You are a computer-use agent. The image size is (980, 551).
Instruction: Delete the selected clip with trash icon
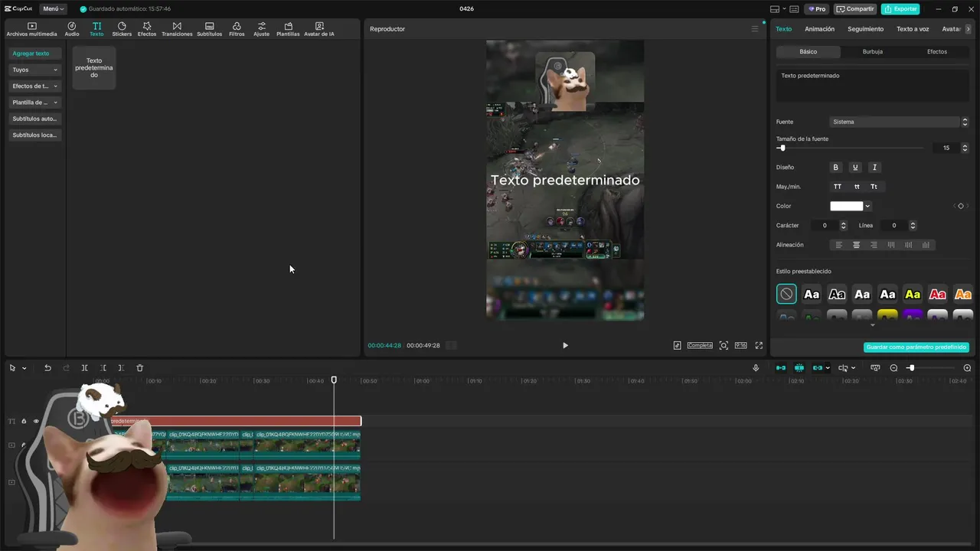tap(139, 368)
